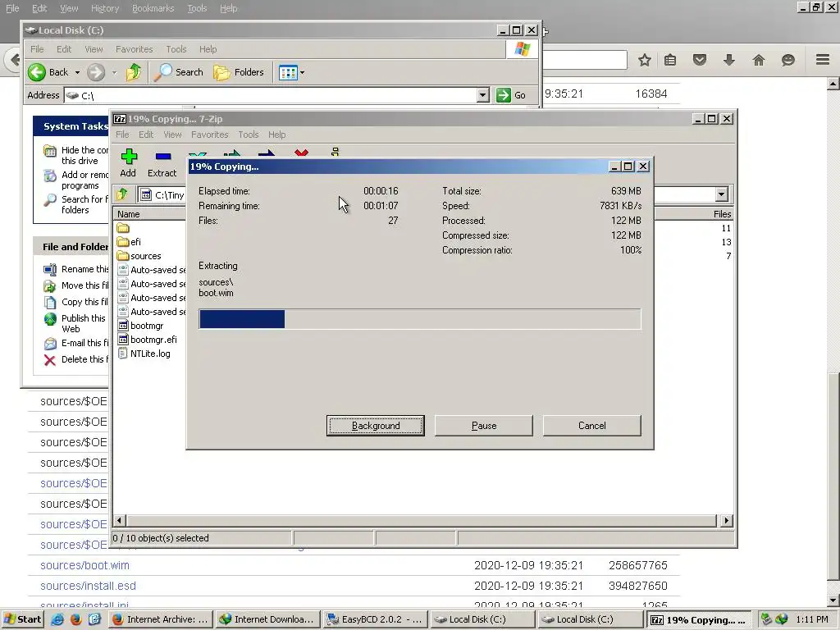The width and height of the screenshot is (840, 630).
Task: Open the File menu in 7-Zip window
Action: [x=122, y=135]
